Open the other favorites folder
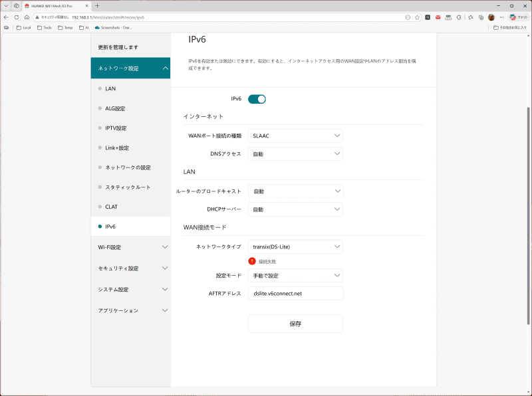This screenshot has width=532, height=396. (510, 28)
